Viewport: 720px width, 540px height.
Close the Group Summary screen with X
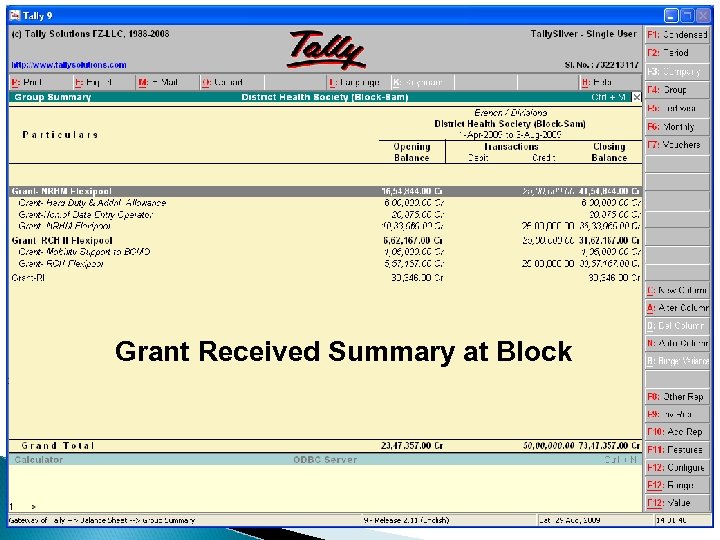point(636,97)
